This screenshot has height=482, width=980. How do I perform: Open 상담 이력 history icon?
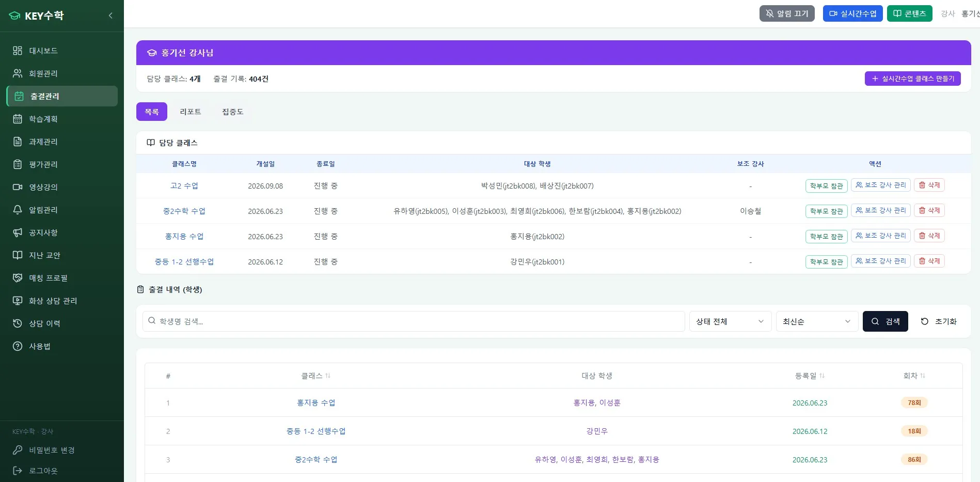pyautogui.click(x=18, y=323)
